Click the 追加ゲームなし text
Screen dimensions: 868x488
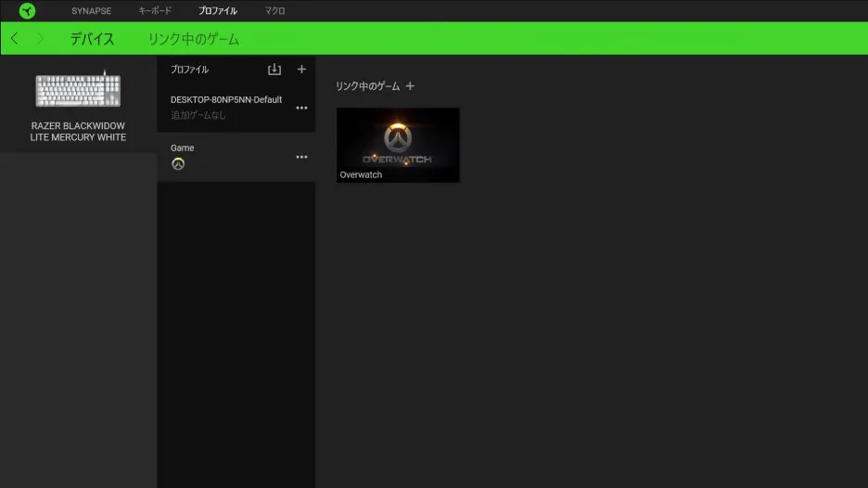(198, 115)
